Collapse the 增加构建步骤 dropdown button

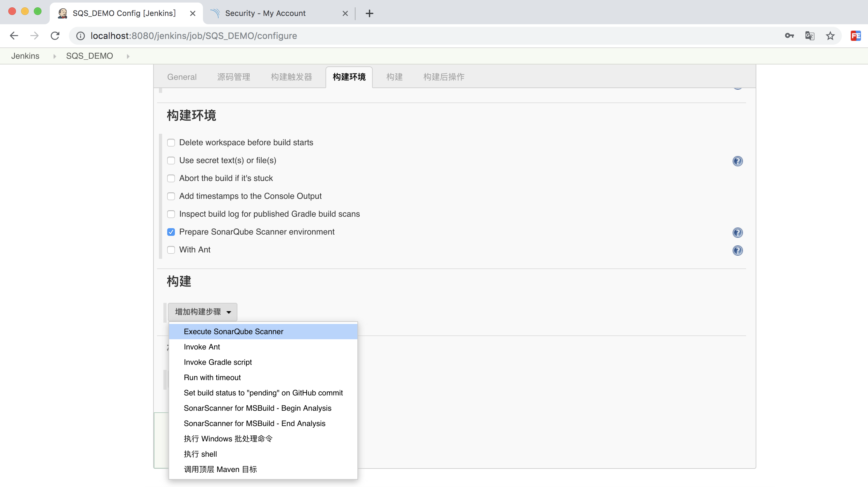pyautogui.click(x=203, y=312)
